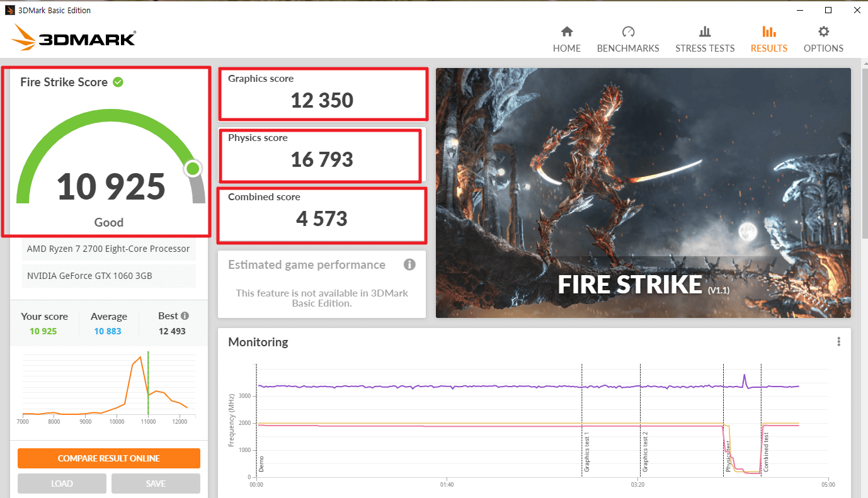Click the Fire Strike score gauge knob
This screenshot has height=498, width=868.
coord(193,168)
